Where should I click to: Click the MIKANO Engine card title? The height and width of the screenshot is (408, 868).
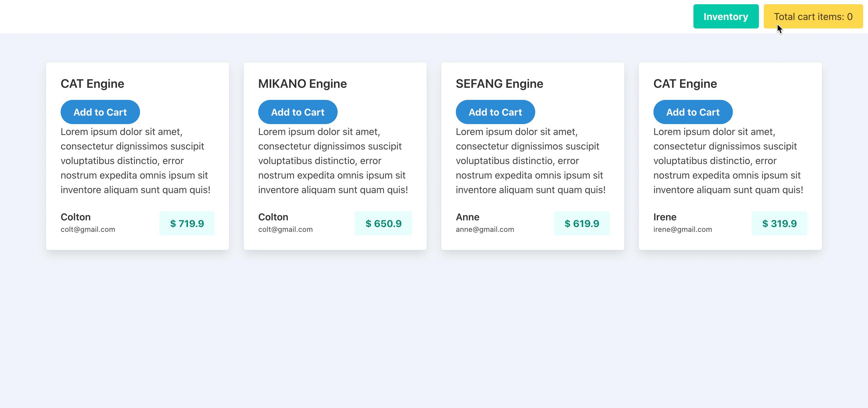(302, 84)
